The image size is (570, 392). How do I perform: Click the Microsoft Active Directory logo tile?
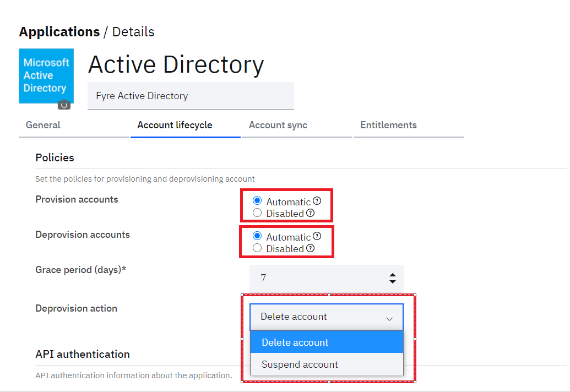(x=46, y=76)
